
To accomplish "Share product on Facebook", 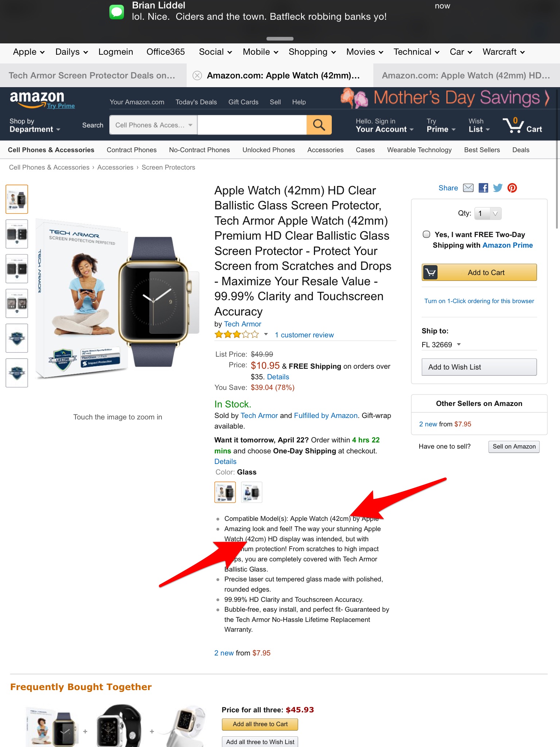I will point(483,188).
